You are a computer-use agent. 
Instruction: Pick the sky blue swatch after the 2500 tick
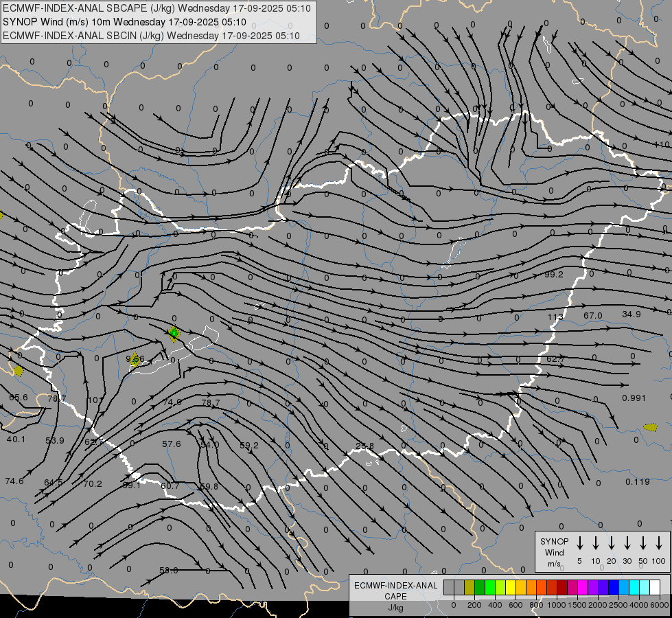coord(624,588)
